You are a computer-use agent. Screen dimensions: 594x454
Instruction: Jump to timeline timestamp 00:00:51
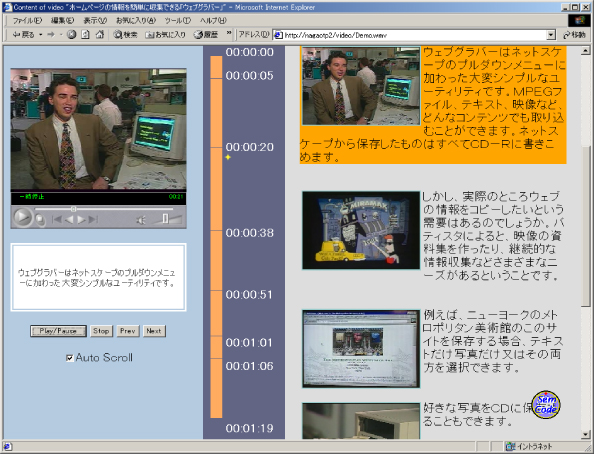[249, 294]
